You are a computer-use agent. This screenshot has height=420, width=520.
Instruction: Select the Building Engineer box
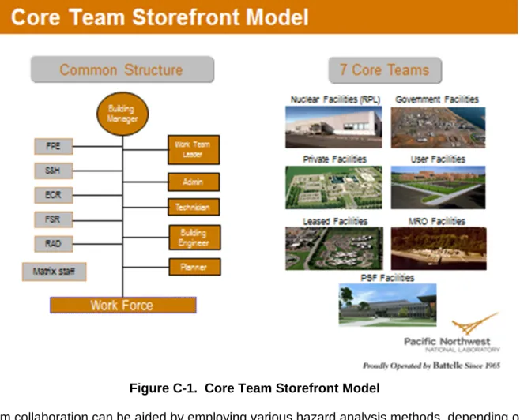pyautogui.click(x=194, y=238)
